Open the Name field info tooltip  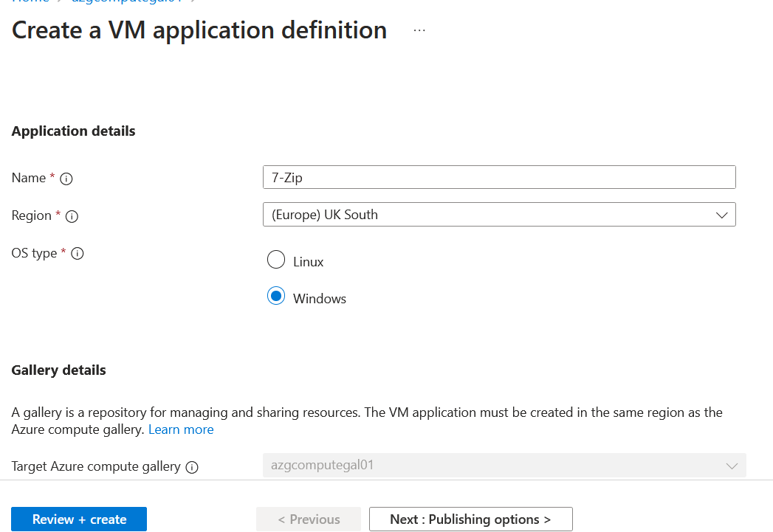coord(66,179)
